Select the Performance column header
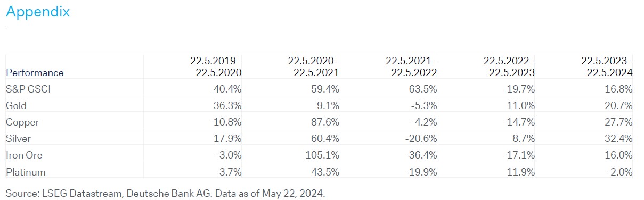Screen dimensions: 644x200 [x=35, y=73]
